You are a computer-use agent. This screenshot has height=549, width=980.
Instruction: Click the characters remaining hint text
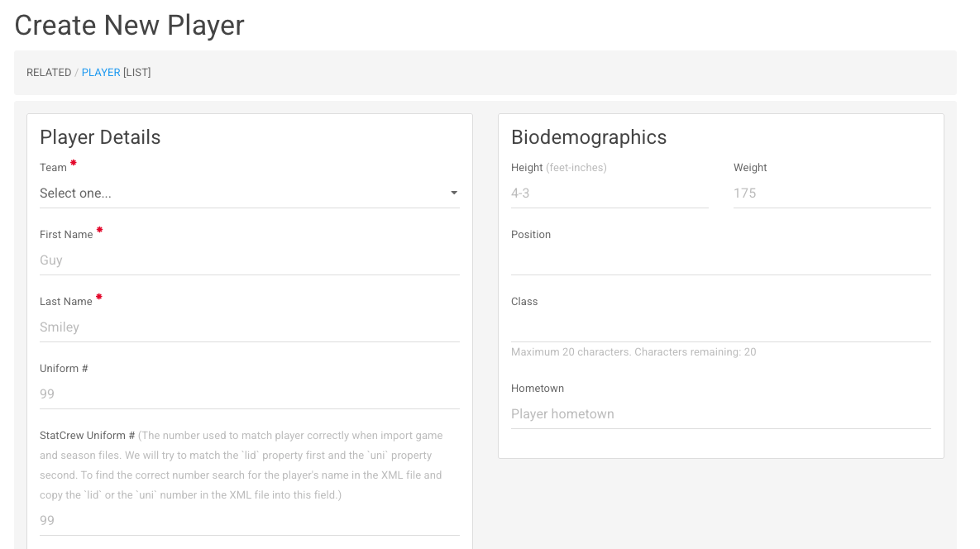pos(633,352)
